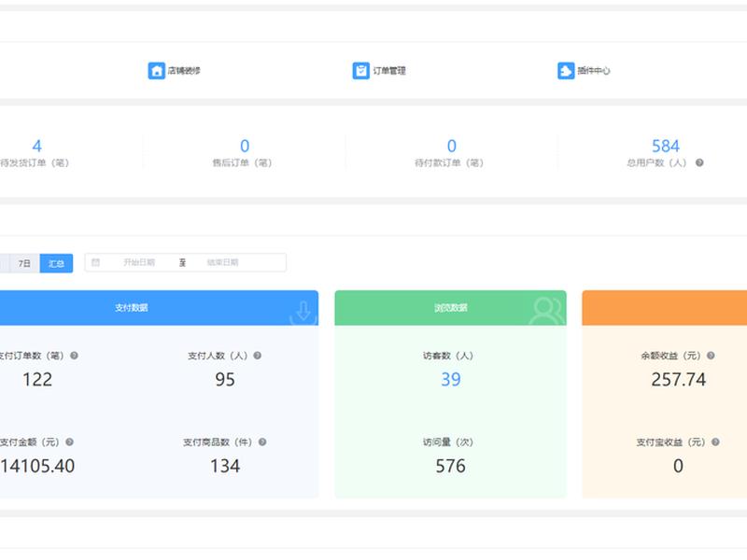
Task: Click help icon beside 支付人数
Action: (258, 356)
